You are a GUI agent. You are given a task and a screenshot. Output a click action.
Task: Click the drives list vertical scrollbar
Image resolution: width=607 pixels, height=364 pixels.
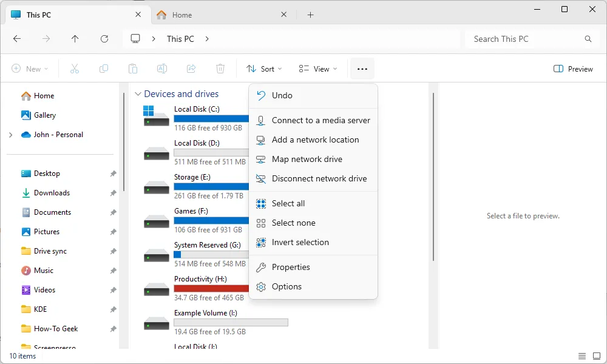pos(433,177)
